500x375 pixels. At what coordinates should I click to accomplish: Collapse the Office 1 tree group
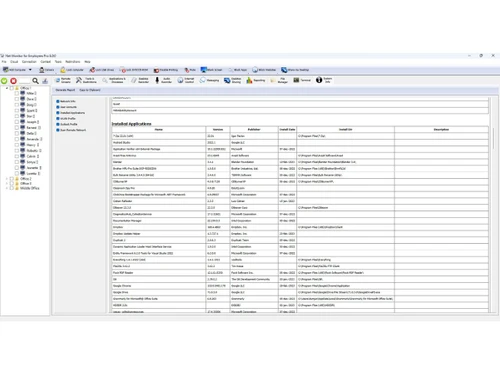pyautogui.click(x=7, y=88)
